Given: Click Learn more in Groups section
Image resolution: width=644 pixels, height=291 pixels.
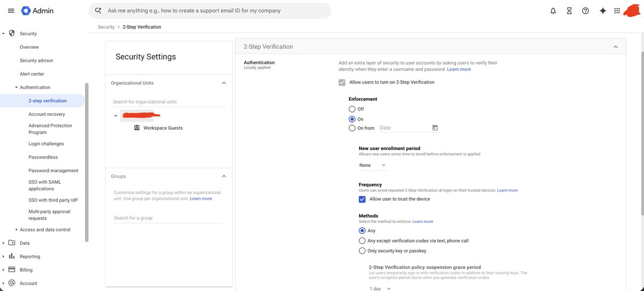Looking at the screenshot, I should (201, 199).
